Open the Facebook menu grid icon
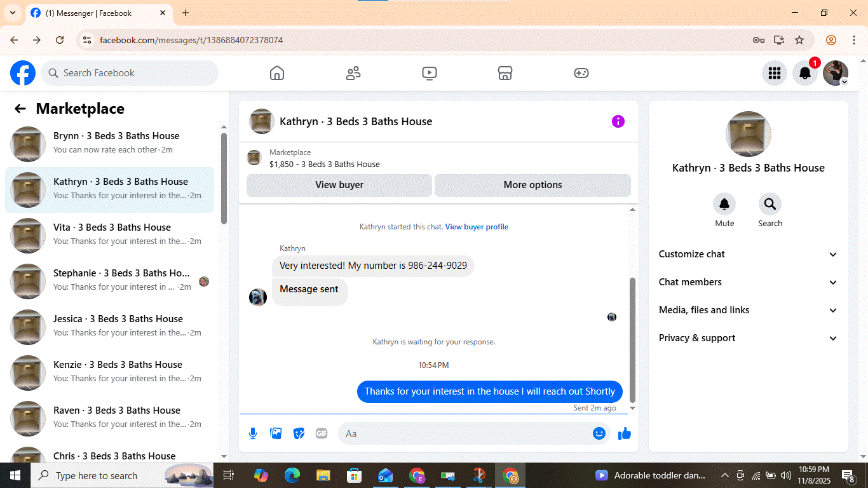This screenshot has height=488, width=868. (775, 73)
